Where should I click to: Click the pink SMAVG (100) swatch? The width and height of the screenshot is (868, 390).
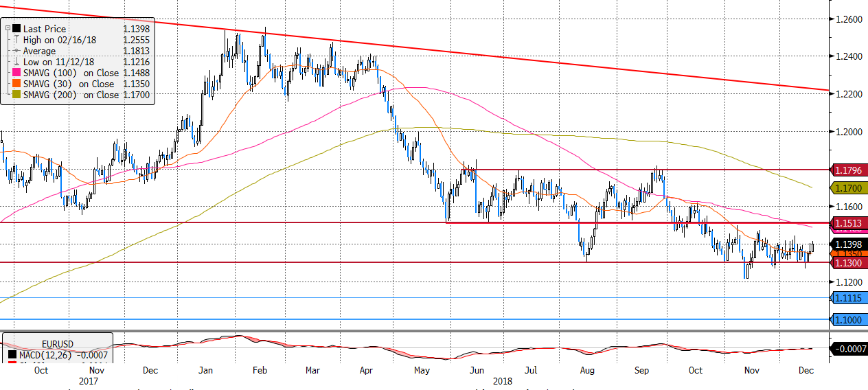16,73
